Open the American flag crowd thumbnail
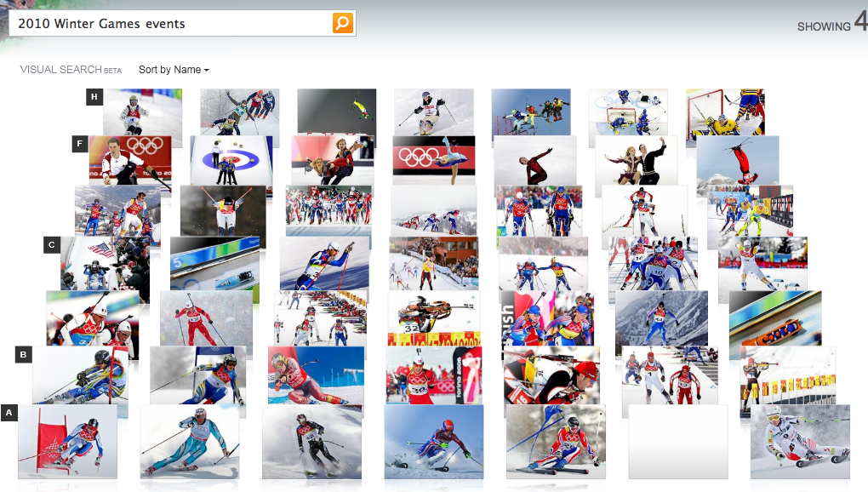 (x=105, y=263)
